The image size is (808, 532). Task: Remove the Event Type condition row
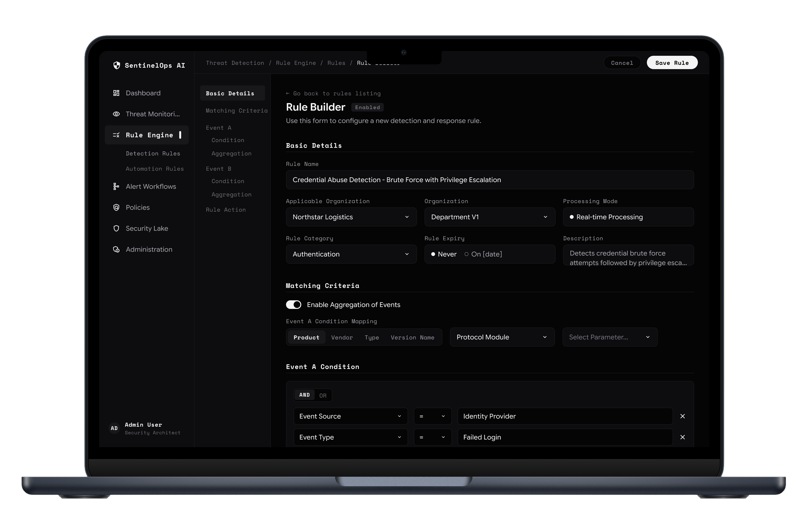pos(682,437)
